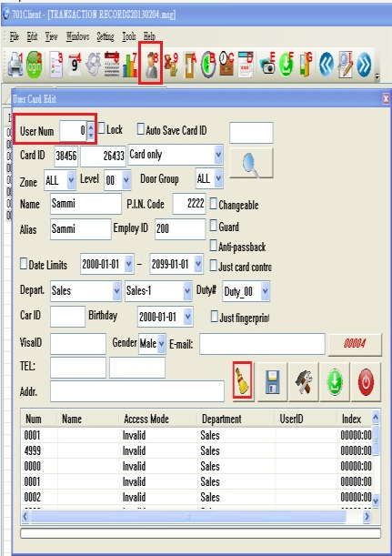Click the P.I.N. Code field showing 2222
The width and height of the screenshot is (392, 556).
[x=189, y=204]
